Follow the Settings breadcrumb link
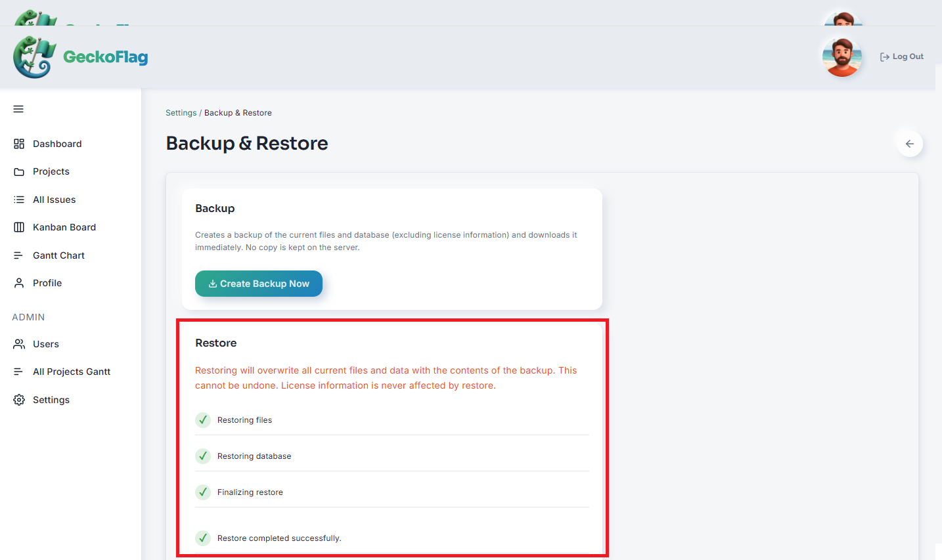This screenshot has height=560, width=942. (181, 113)
